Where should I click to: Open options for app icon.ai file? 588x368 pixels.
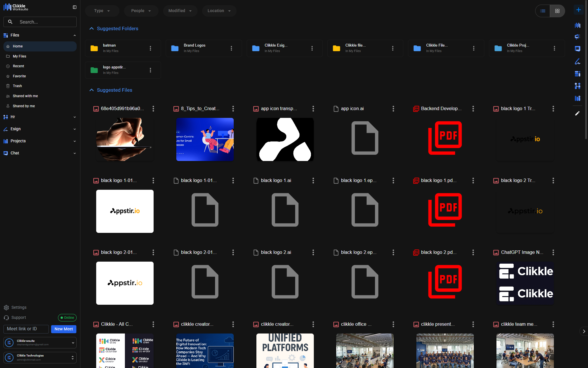tap(393, 109)
